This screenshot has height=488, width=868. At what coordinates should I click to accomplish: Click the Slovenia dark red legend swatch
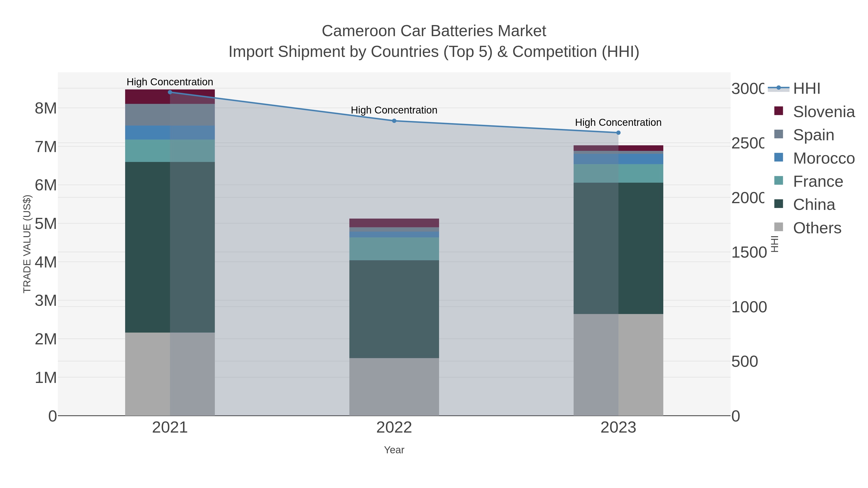click(x=779, y=111)
